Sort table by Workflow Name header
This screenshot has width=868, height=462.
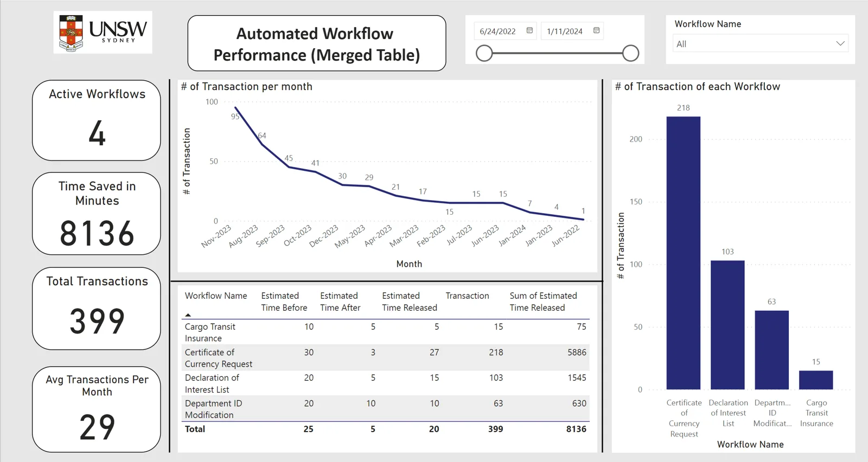click(216, 296)
